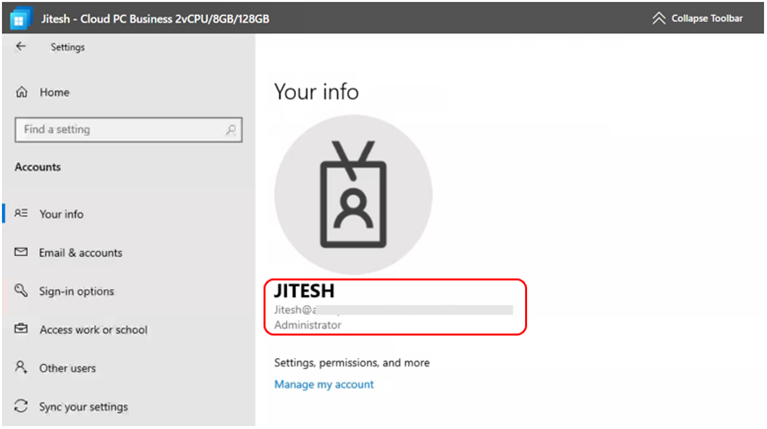Click the key icon for Sign-in options
Image resolution: width=767 pixels, height=429 pixels.
click(21, 291)
